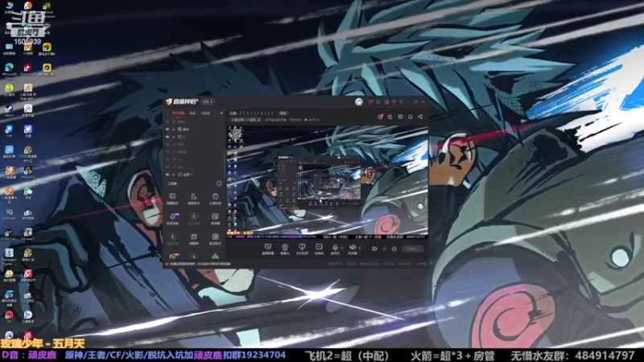Open the Microsoft Edge desktop icon
Screen dimensions: 644x362
(9, 69)
